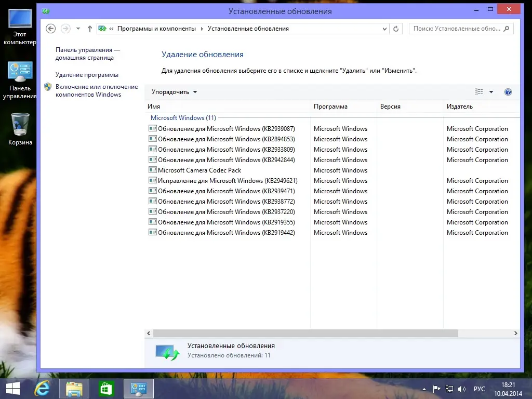The width and height of the screenshot is (532, 399).
Task: Open Help via the blue question mark icon
Action: [508, 92]
